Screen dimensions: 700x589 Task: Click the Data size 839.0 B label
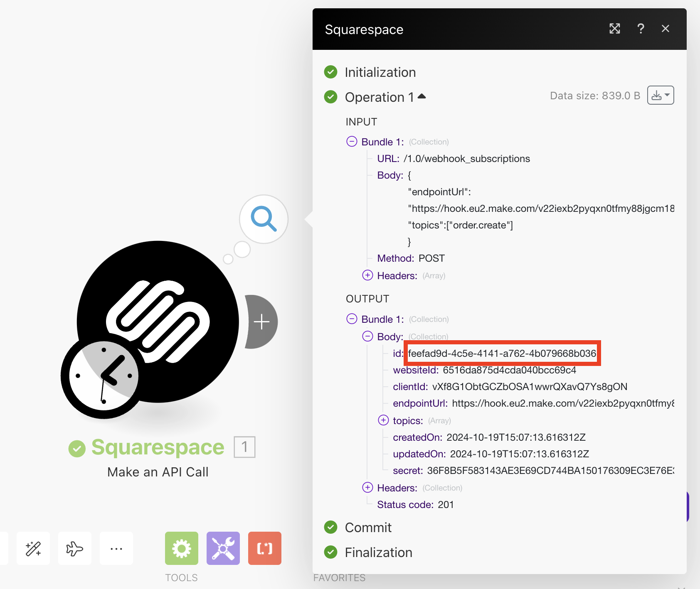595,96
